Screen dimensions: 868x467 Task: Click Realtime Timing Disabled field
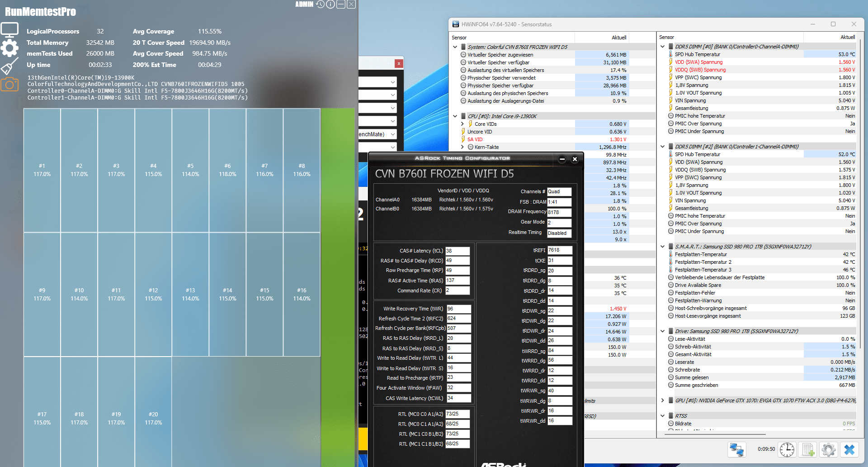tap(559, 233)
